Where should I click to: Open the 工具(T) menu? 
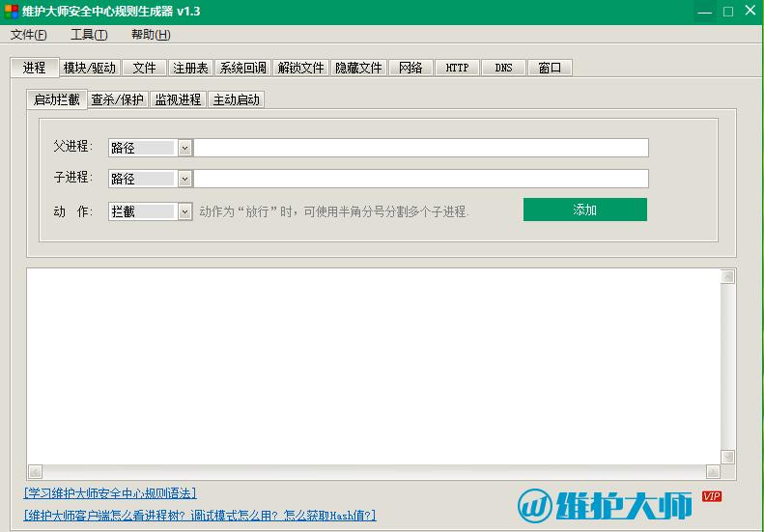pos(89,35)
